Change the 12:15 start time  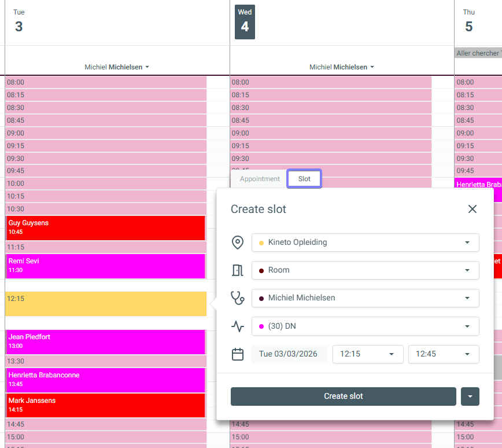click(x=367, y=354)
